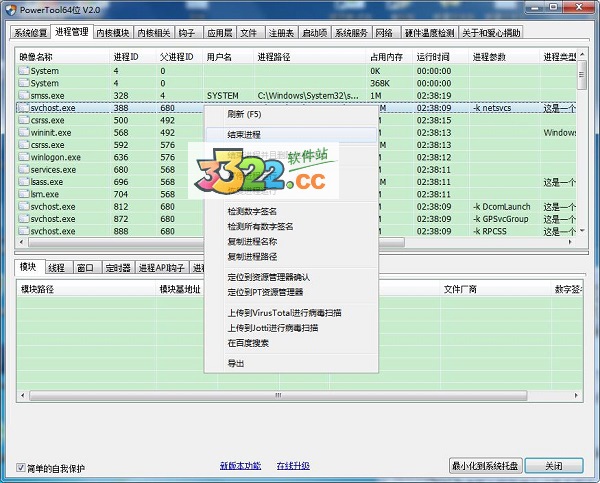
Task: Open the 启动项 tab
Action: (x=315, y=33)
